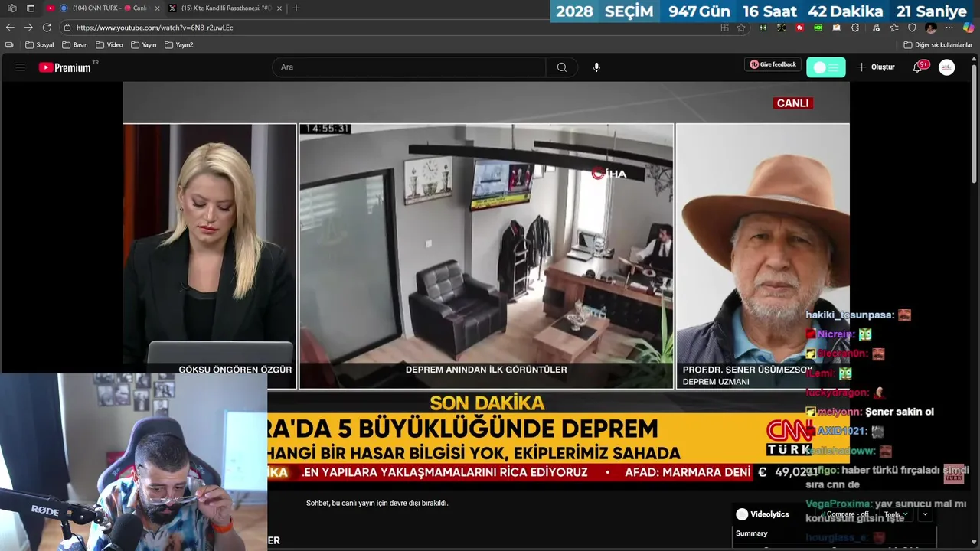Click the Give feedback button

click(773, 64)
